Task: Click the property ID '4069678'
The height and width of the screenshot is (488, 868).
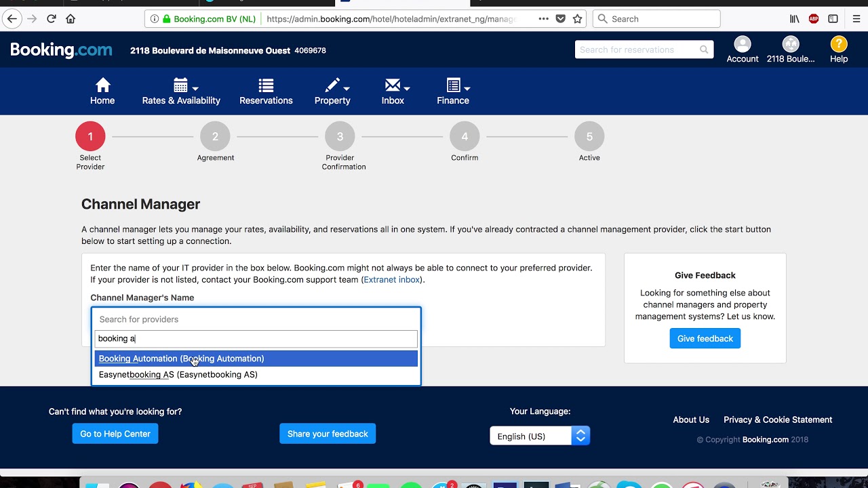Action: coord(310,50)
